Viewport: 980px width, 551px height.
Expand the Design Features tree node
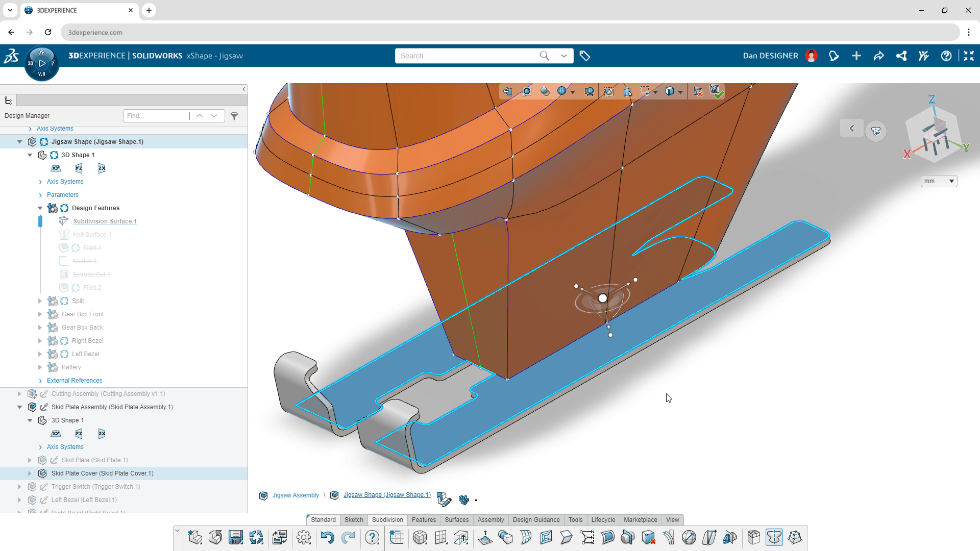click(40, 208)
